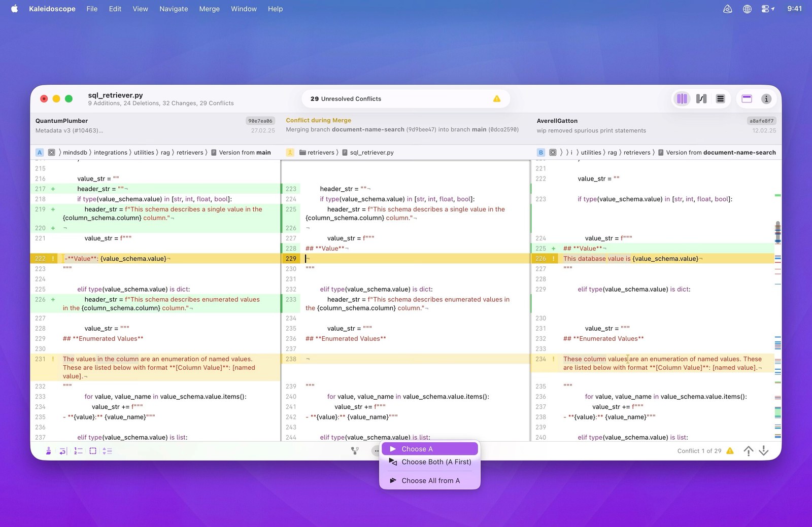Go to the next conflict arrow

tap(764, 450)
